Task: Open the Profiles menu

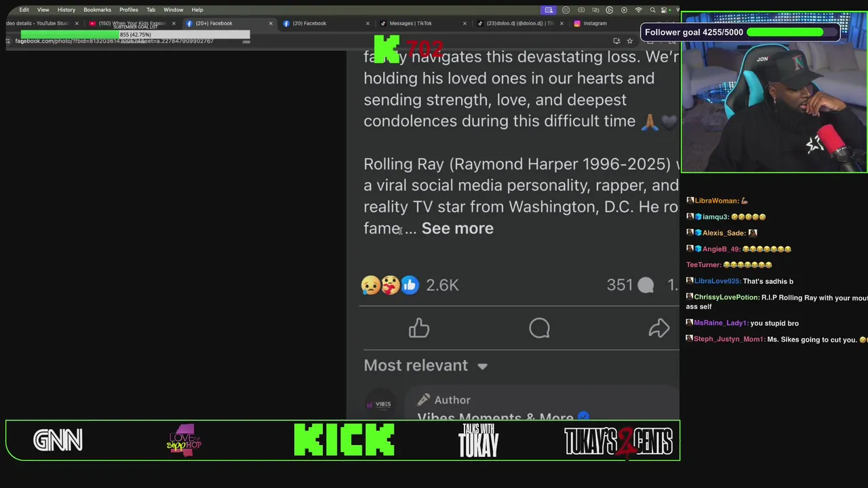Action: pyautogui.click(x=129, y=9)
